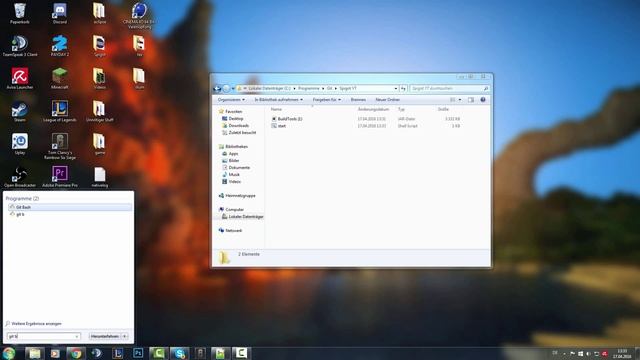
Task: Toggle the preview pane button
Action: click(x=471, y=100)
